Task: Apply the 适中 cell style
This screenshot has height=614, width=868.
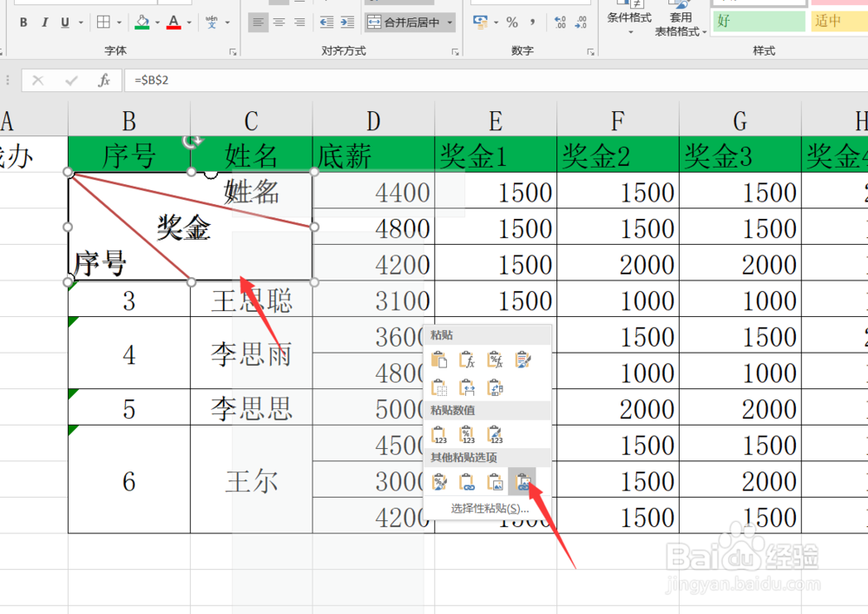Action: 839,21
